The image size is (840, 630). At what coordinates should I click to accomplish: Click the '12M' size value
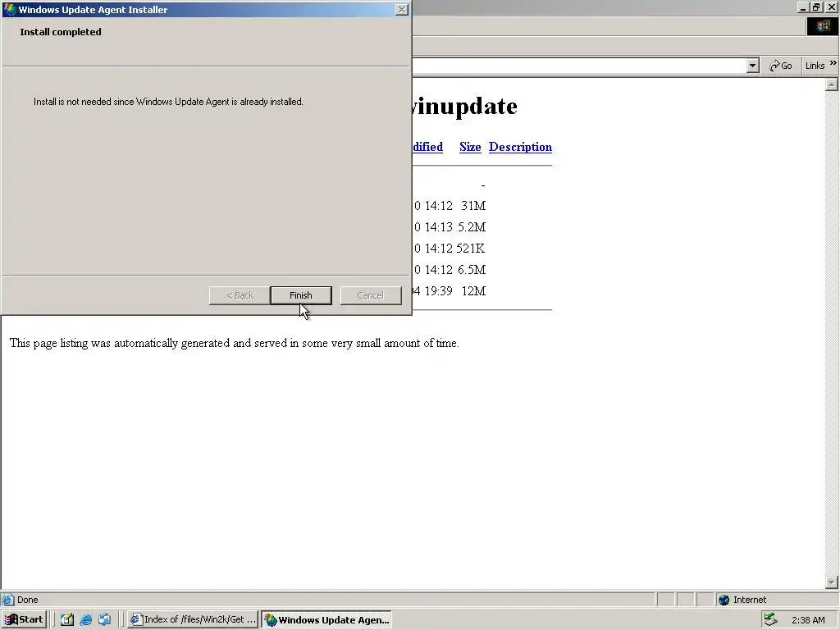(x=473, y=291)
